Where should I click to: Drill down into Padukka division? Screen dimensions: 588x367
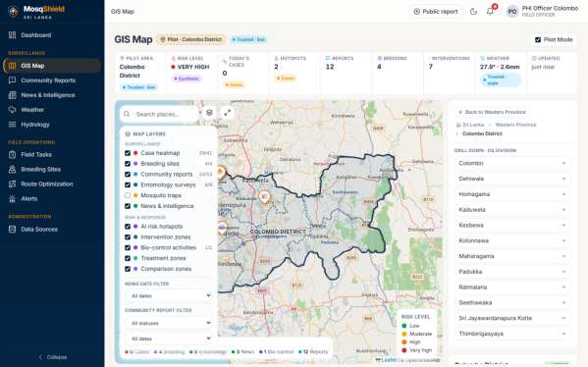tap(511, 272)
